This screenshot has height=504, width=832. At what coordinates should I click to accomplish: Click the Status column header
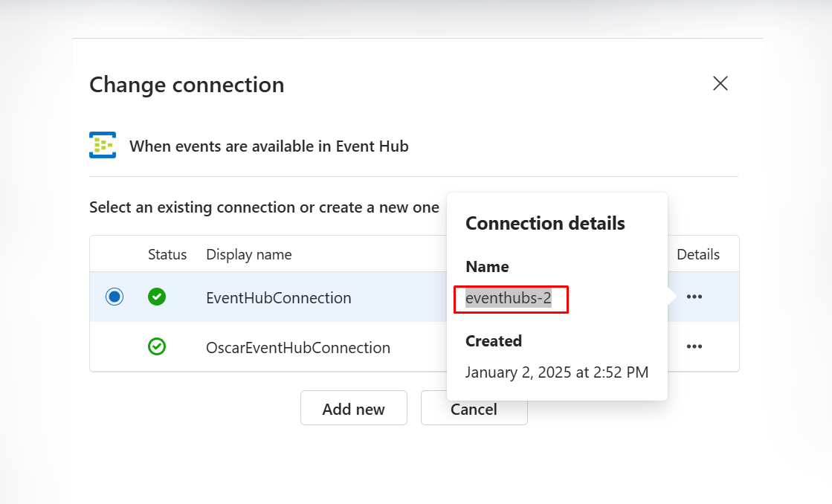167,254
